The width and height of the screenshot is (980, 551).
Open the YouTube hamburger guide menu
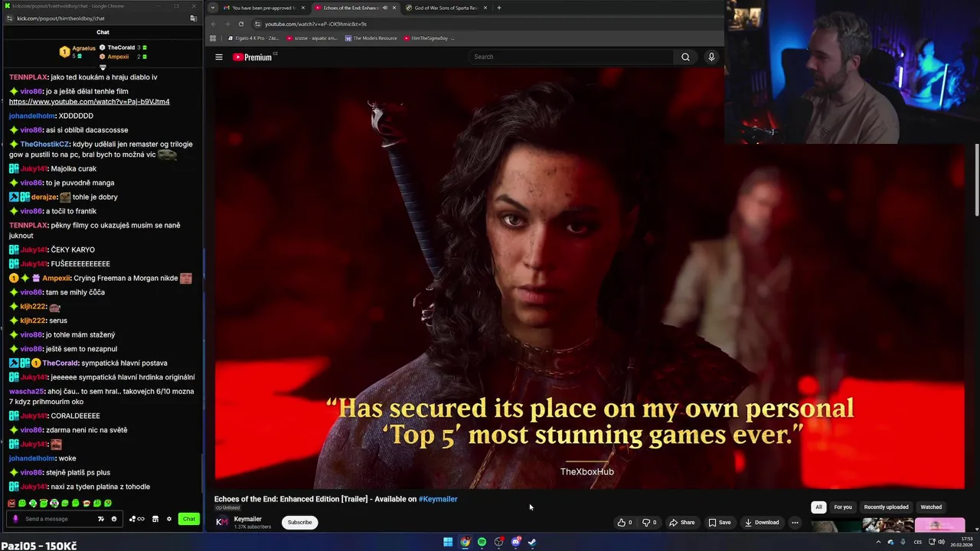click(x=219, y=57)
